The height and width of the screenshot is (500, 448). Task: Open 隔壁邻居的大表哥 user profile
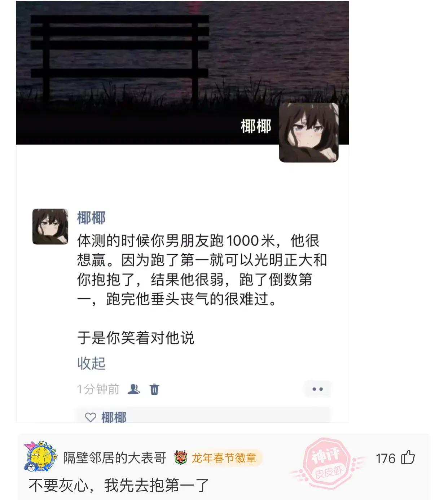pyautogui.click(x=115, y=458)
